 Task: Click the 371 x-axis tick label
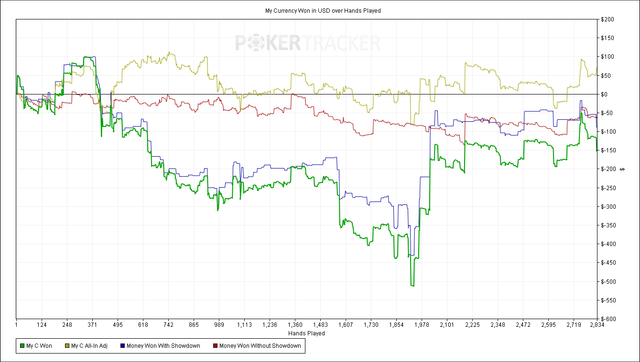click(x=92, y=325)
